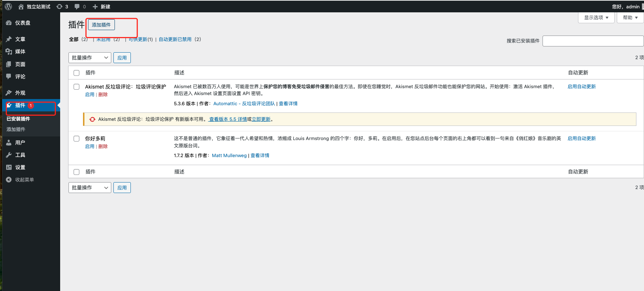The height and width of the screenshot is (291, 644).
Task: Go to 外观 appearance menu
Action: (20, 93)
